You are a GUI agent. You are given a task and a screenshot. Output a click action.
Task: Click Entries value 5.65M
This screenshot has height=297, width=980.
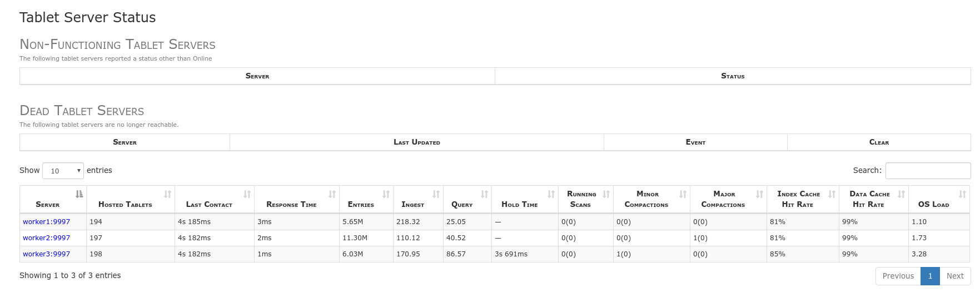[352, 222]
